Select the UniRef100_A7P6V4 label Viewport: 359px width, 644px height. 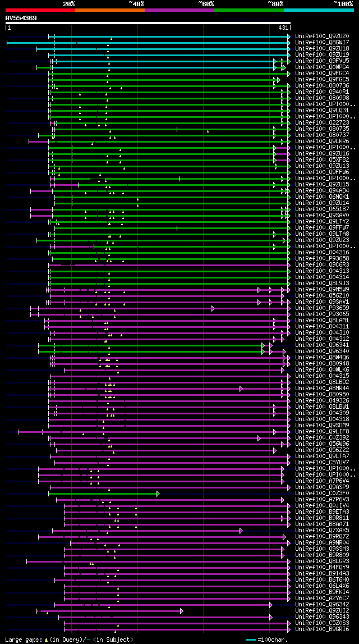click(x=322, y=481)
